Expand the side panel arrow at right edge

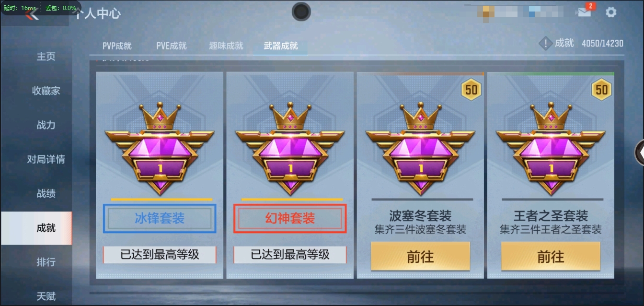point(640,153)
